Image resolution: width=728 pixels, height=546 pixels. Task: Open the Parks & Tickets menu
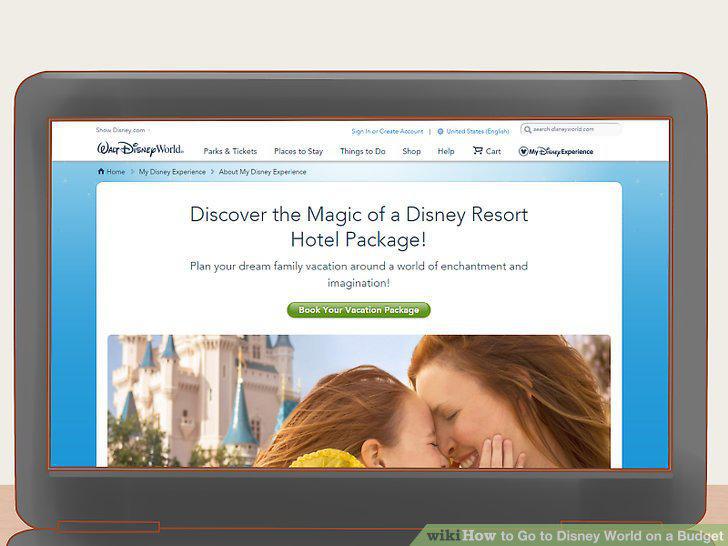click(x=230, y=151)
